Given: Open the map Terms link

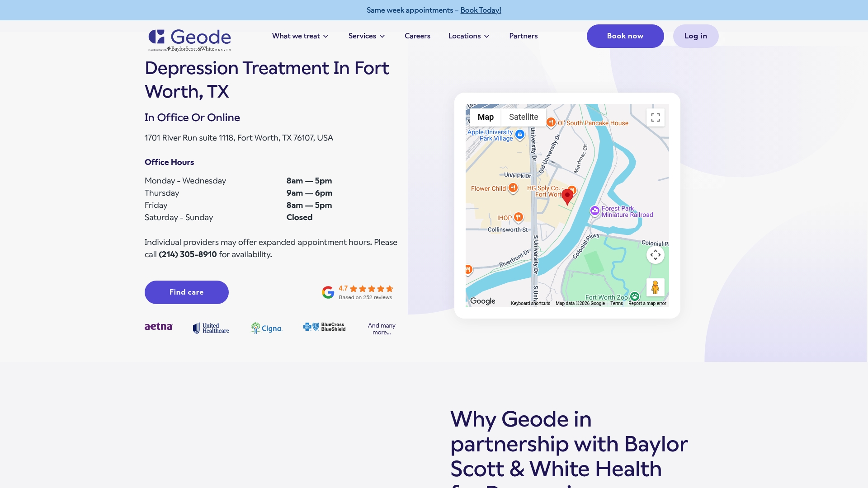Looking at the screenshot, I should click(x=617, y=304).
